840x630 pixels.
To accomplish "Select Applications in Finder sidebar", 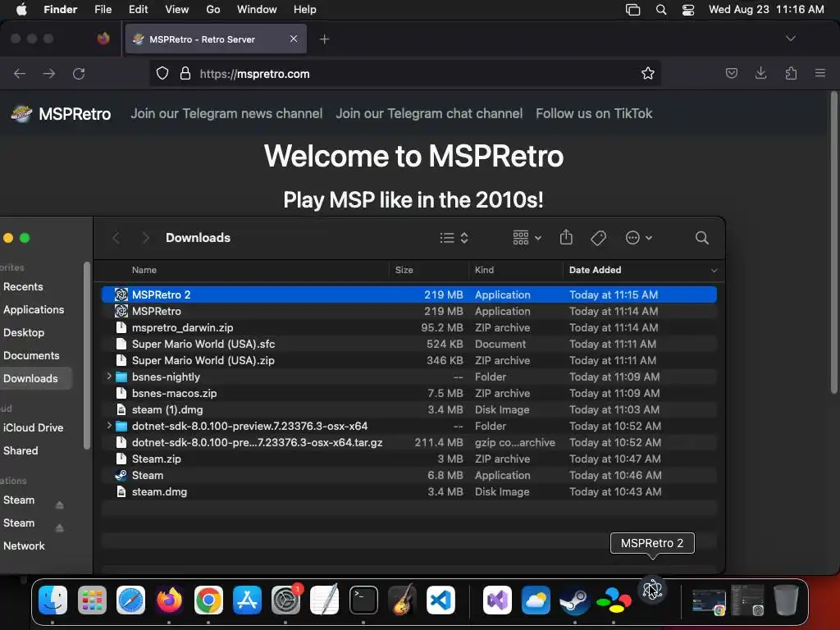I will tap(34, 309).
